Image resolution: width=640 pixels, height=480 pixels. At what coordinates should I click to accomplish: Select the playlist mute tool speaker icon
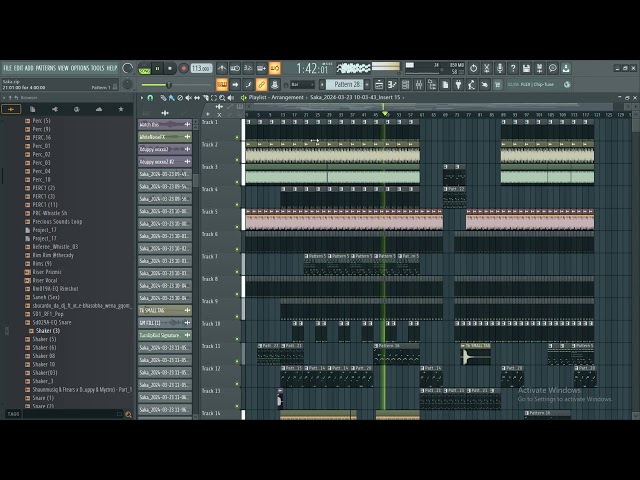[189, 98]
